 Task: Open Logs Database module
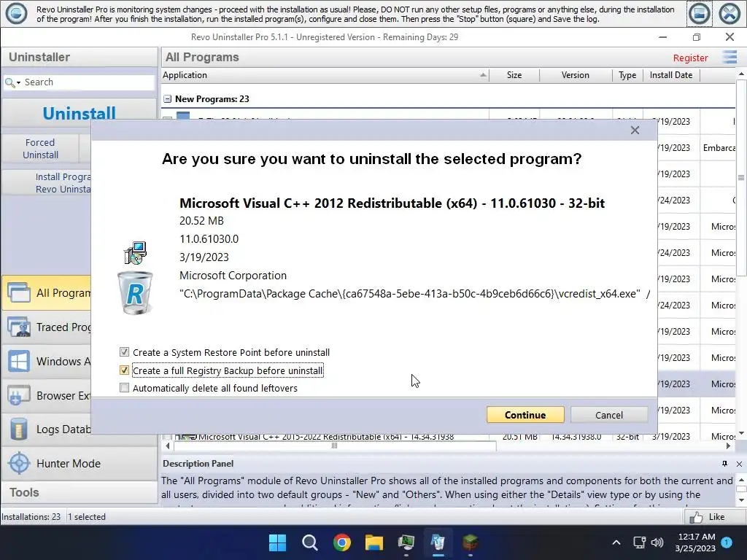[x=46, y=429]
